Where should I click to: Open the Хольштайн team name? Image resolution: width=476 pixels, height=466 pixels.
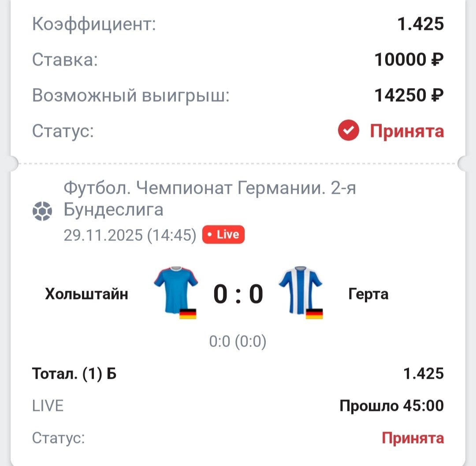[86, 294]
